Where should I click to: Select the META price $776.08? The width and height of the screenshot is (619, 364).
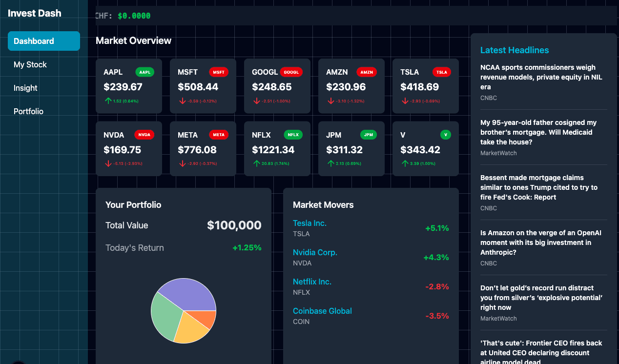tap(197, 150)
